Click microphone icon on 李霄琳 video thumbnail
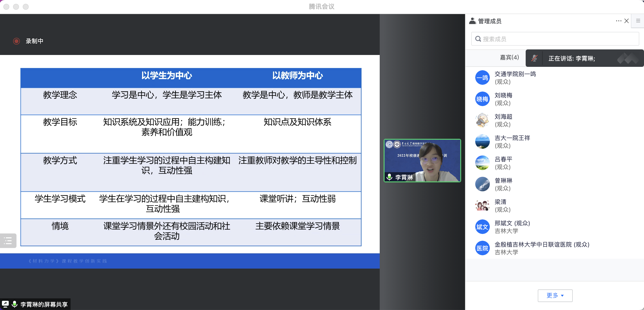The image size is (644, 310). click(x=389, y=177)
